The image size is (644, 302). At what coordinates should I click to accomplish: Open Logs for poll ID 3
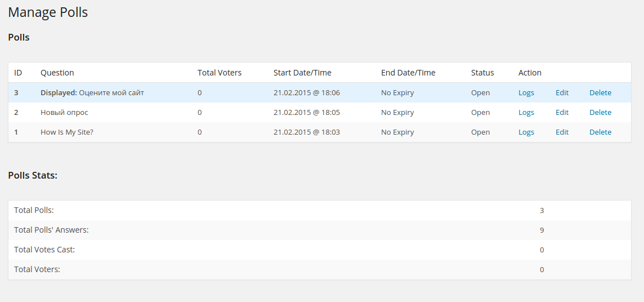tap(526, 93)
